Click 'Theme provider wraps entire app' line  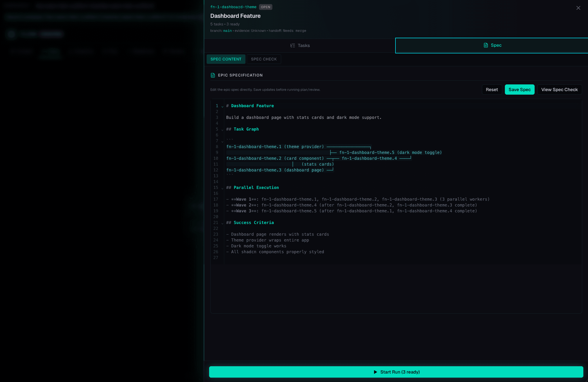pyautogui.click(x=267, y=240)
